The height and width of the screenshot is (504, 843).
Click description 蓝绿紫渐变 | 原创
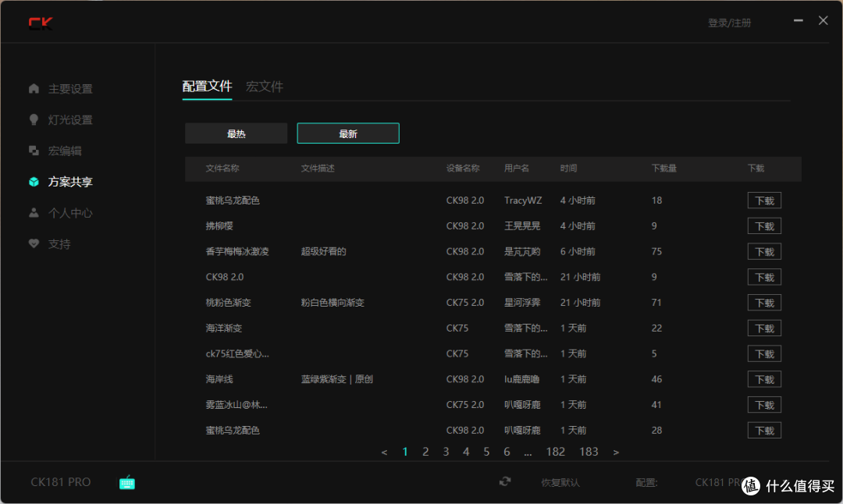point(337,379)
